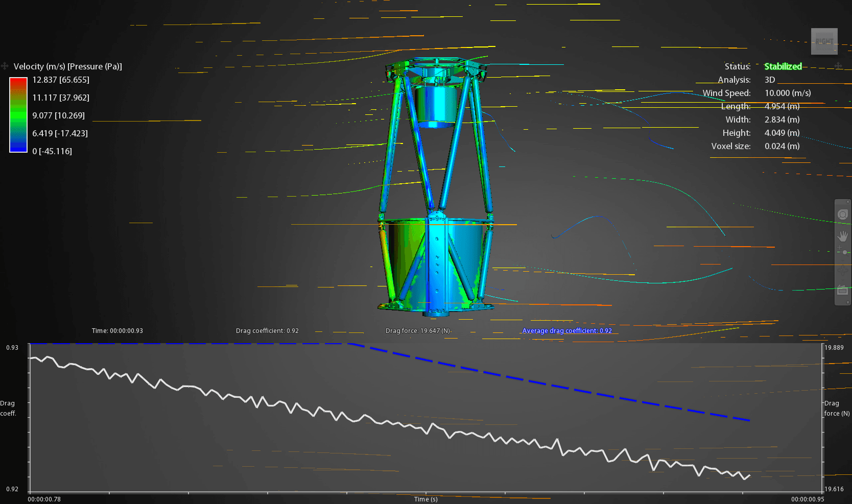Click the Drag force 19.647 readout
This screenshot has width=852, height=504.
point(417,331)
